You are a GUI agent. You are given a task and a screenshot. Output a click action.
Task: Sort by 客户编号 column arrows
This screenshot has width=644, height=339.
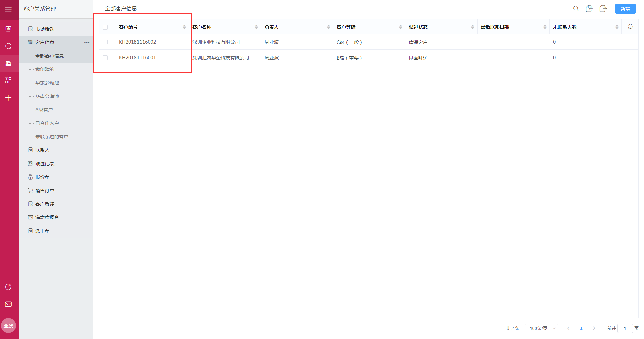point(184,27)
